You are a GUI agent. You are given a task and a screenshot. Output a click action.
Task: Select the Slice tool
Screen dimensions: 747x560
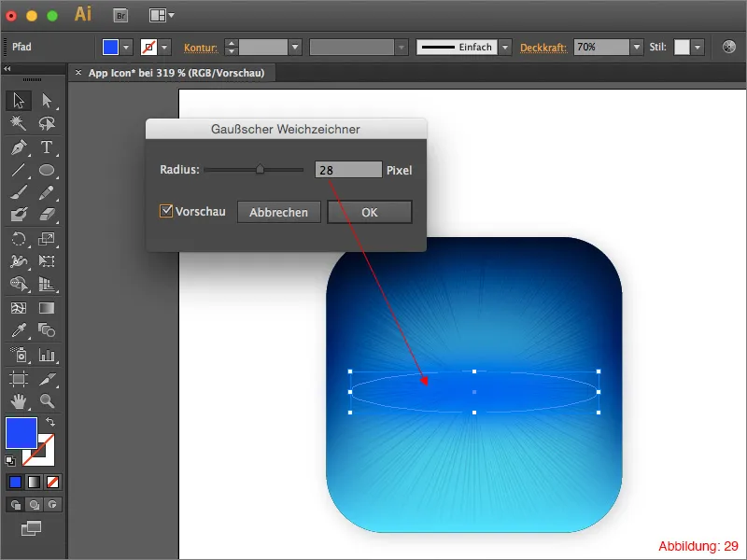[47, 379]
